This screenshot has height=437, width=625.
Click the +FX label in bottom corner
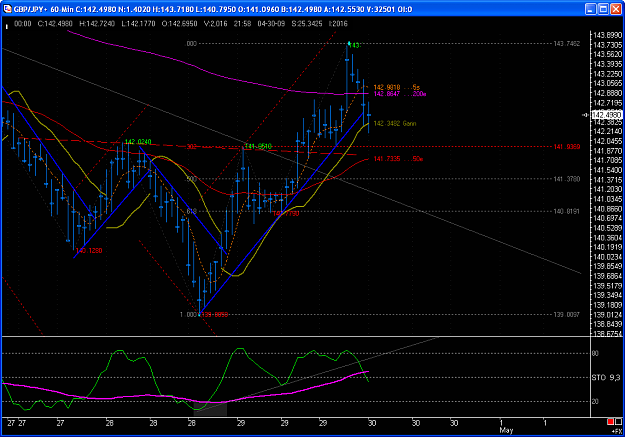click(617, 431)
